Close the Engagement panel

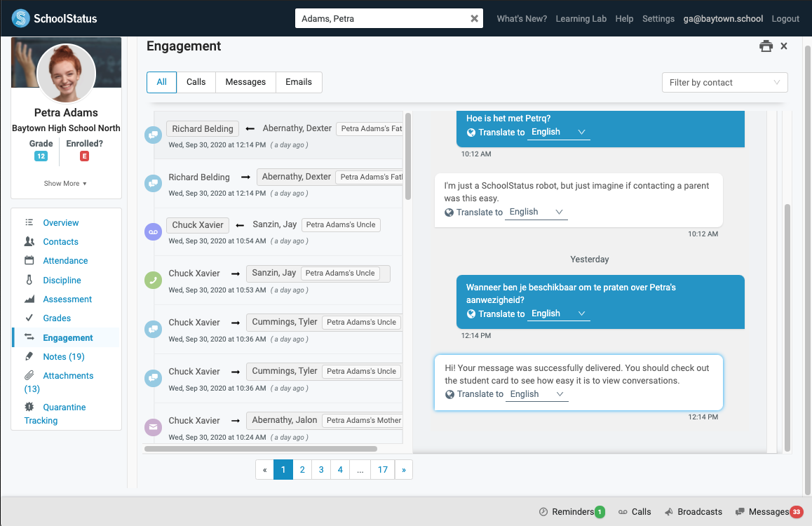784,46
